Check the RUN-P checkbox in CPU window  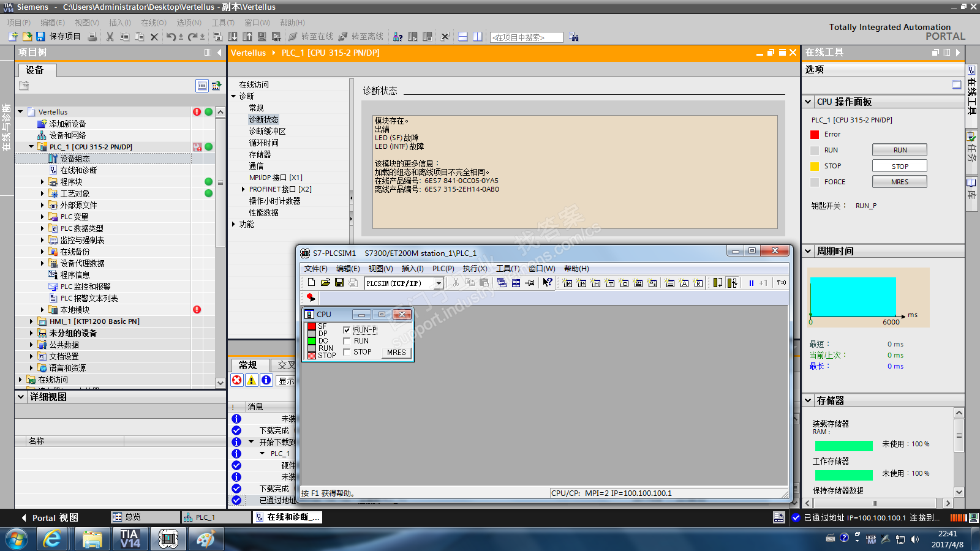pyautogui.click(x=347, y=330)
